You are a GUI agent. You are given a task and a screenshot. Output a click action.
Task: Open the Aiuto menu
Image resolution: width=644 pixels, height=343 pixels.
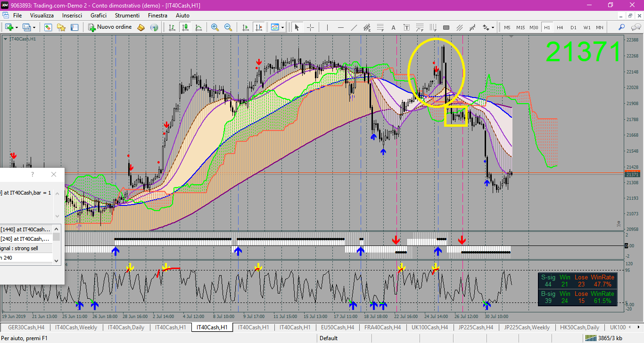(x=182, y=16)
